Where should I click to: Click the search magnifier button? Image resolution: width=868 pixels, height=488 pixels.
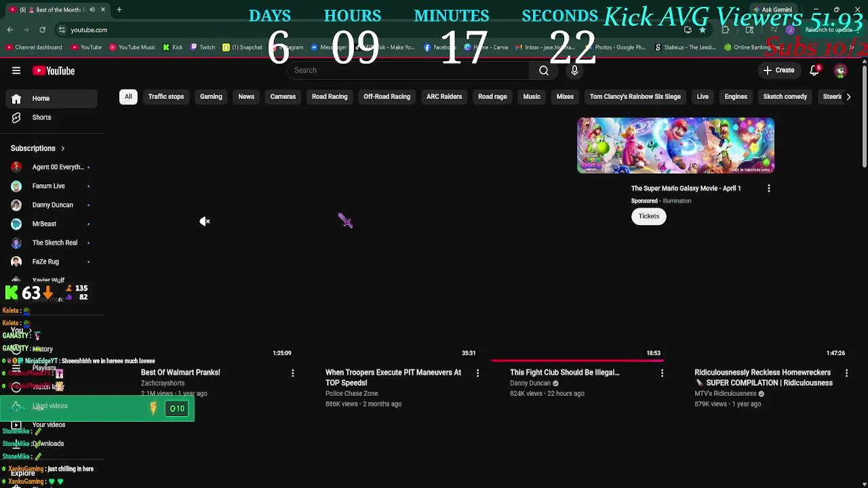[x=544, y=70]
